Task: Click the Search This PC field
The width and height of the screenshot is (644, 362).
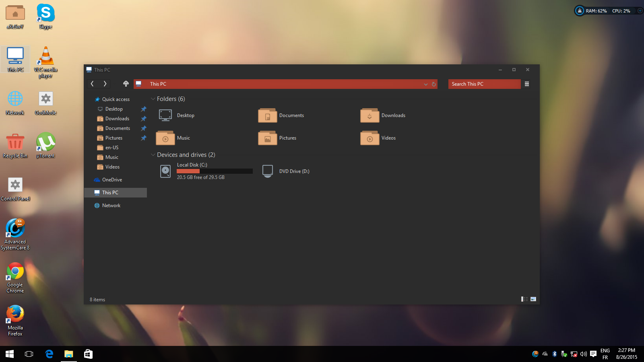Action: (x=484, y=84)
